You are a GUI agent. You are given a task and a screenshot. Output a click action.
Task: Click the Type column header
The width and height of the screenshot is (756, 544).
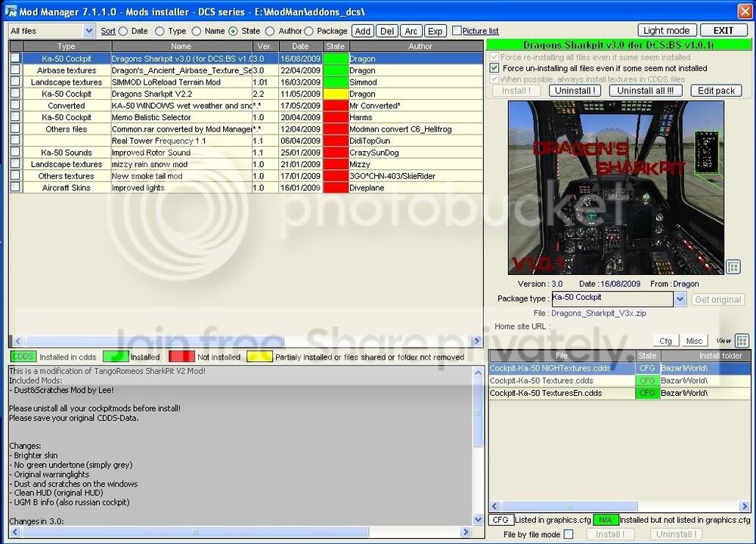(x=67, y=46)
